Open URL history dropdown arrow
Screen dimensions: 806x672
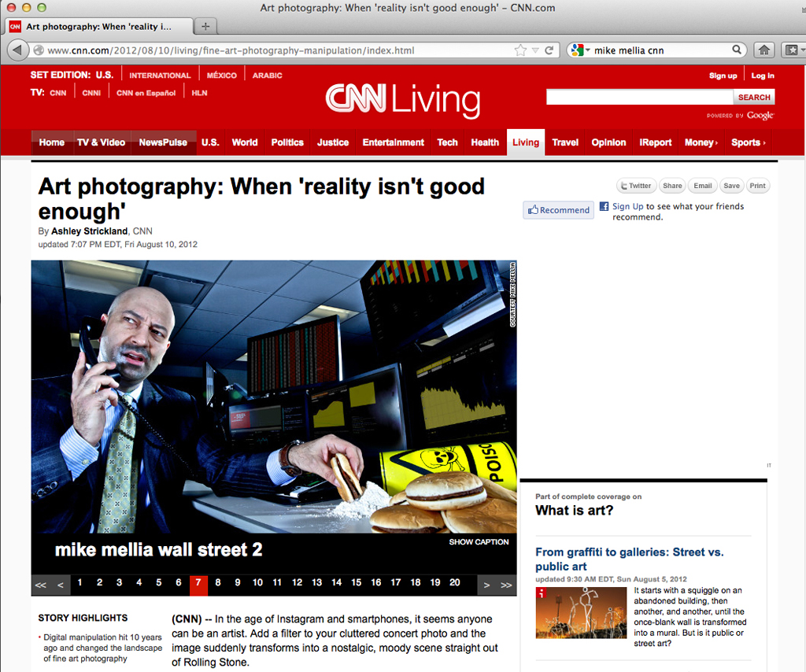coord(535,50)
